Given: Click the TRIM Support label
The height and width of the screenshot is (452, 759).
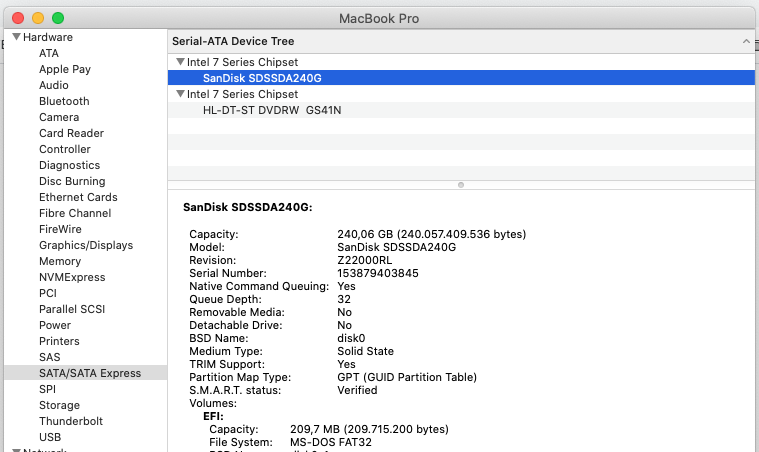Looking at the screenshot, I should (x=227, y=364).
